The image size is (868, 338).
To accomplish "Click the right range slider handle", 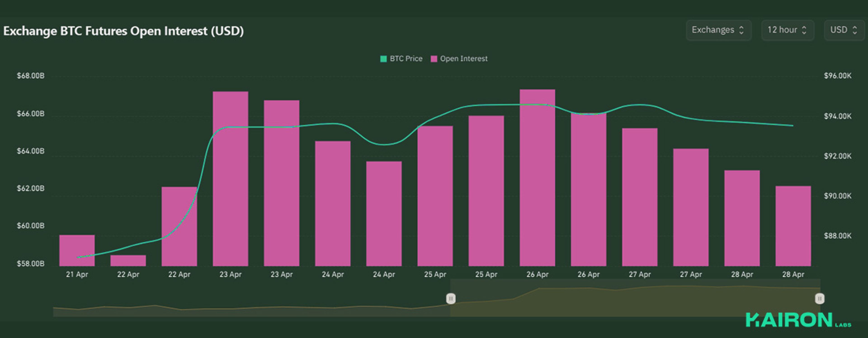I will (819, 299).
